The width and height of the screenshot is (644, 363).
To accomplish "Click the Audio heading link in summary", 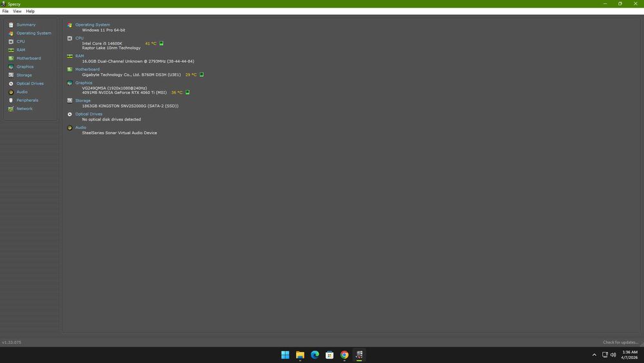I will point(80,128).
